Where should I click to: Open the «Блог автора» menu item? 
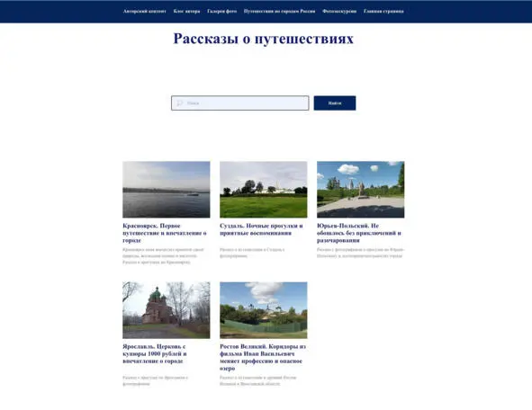pos(186,11)
